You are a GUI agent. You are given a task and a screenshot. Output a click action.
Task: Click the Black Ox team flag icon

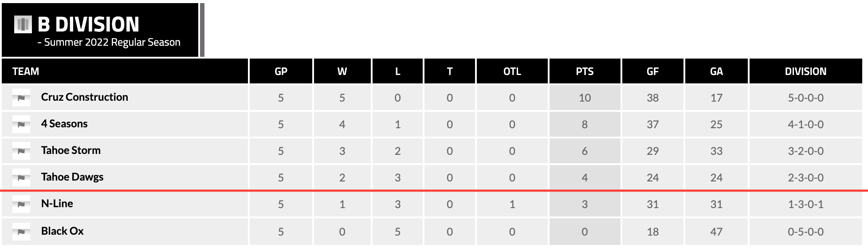point(21,232)
